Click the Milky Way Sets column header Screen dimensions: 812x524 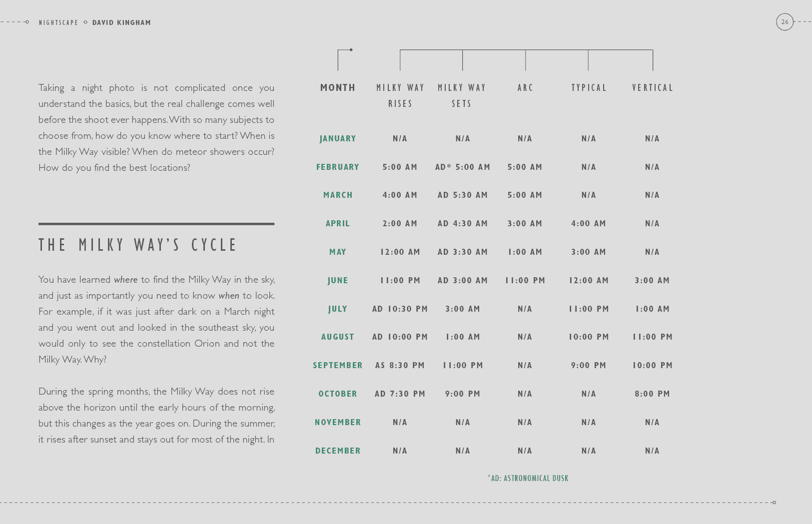462,95
